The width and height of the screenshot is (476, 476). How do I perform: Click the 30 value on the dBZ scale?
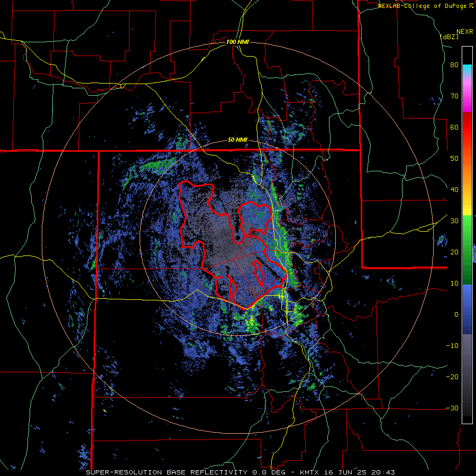[x=454, y=221]
